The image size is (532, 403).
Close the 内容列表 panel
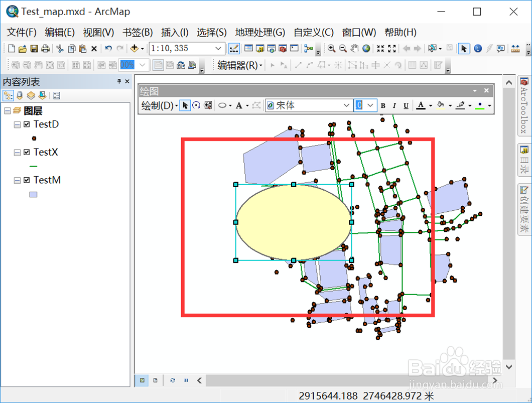[127, 81]
